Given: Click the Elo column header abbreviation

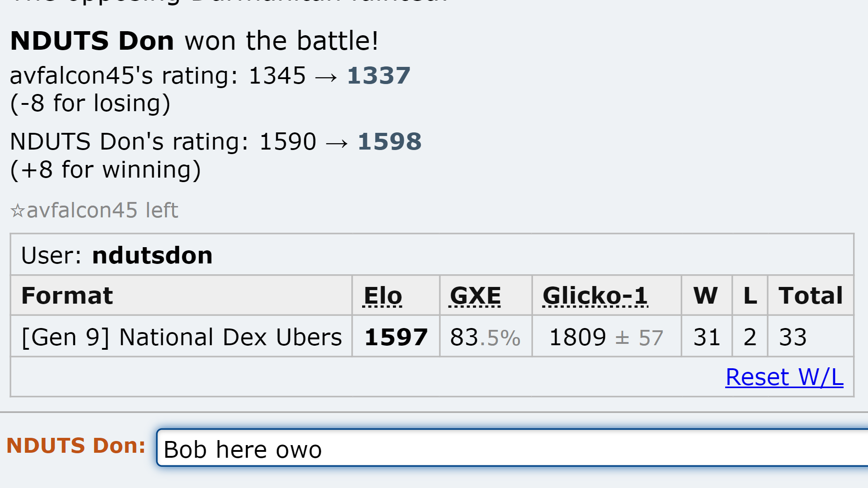Looking at the screenshot, I should coord(383,296).
